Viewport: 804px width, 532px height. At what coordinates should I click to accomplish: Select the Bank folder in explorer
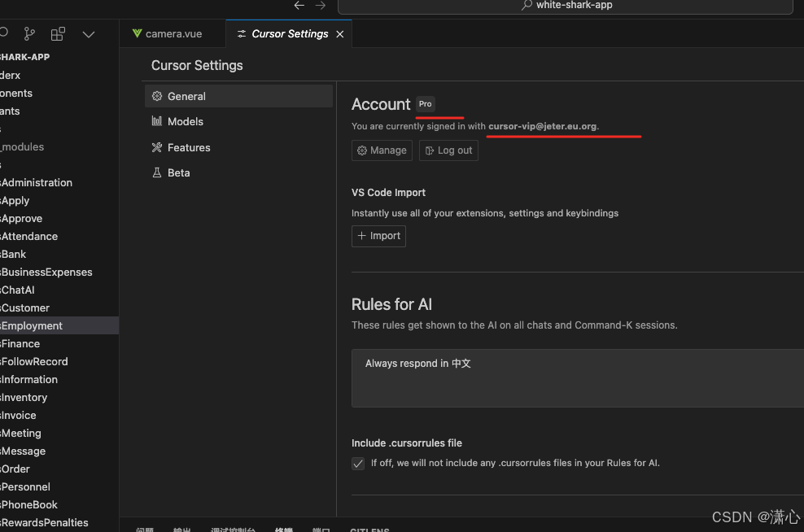[x=59, y=255]
